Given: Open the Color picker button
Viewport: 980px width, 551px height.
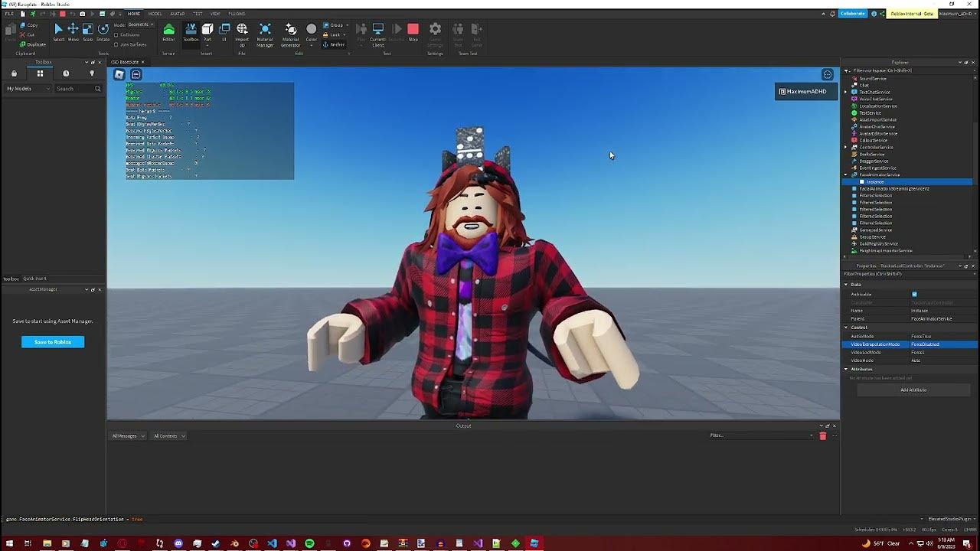Looking at the screenshot, I should point(312,33).
